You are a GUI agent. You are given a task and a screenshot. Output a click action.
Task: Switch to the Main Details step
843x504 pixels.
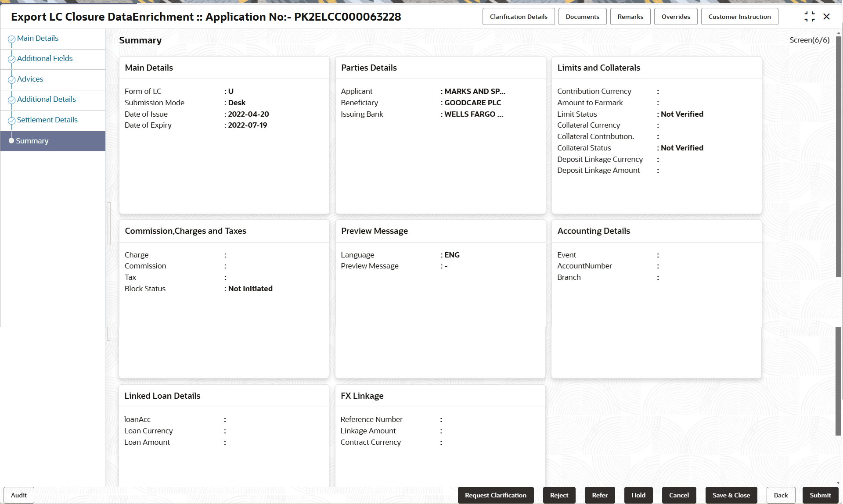pyautogui.click(x=37, y=38)
